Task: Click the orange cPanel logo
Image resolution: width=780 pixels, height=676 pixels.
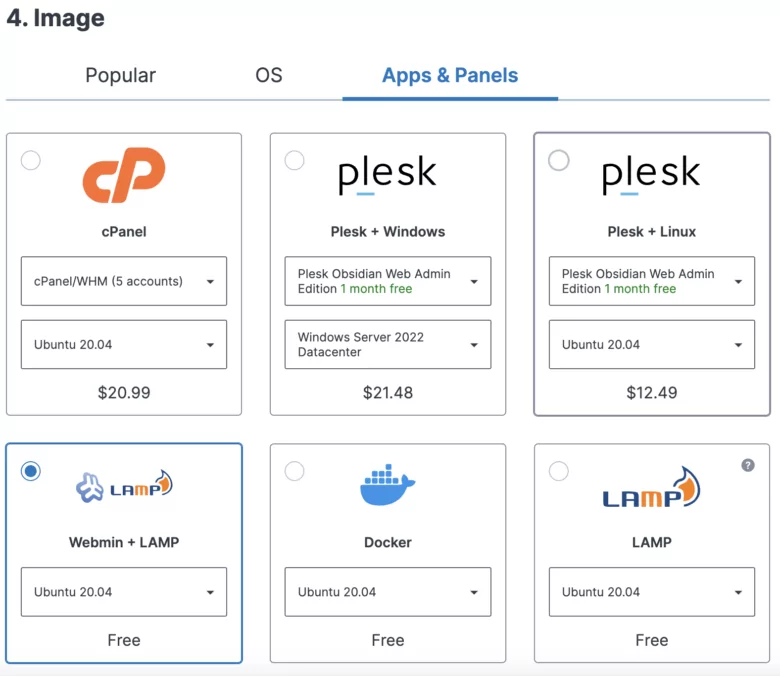Action: [x=124, y=175]
